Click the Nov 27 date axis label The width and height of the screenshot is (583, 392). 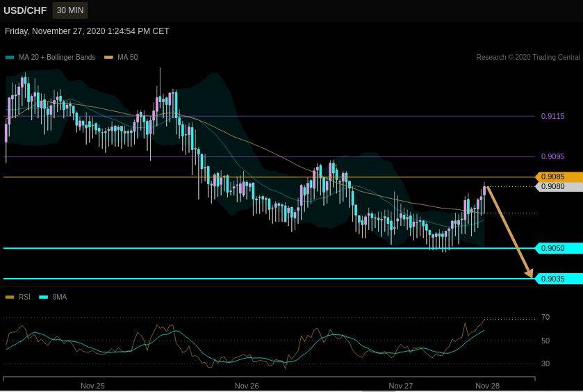click(400, 386)
